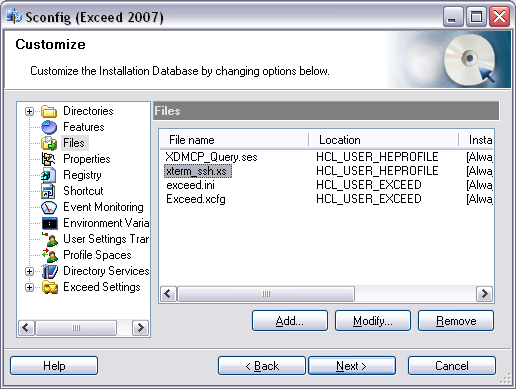Select Exceed.xcfg file row
This screenshot has height=389, width=516.
(196, 199)
